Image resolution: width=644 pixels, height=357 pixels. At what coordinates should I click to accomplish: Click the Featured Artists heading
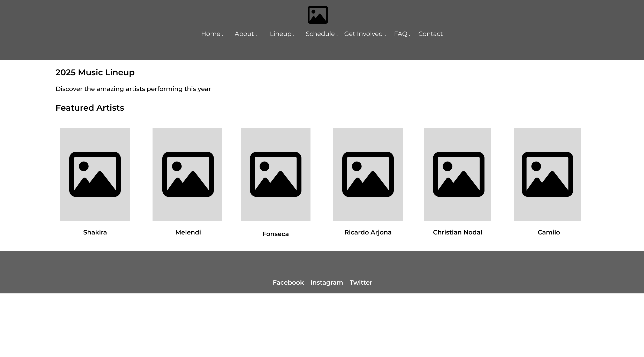click(x=90, y=108)
